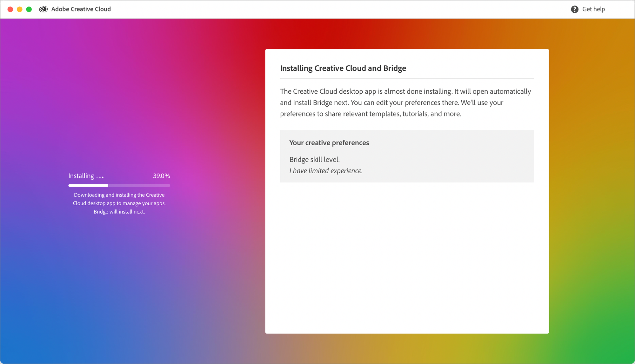The height and width of the screenshot is (364, 635).
Task: Click the Your creative preferences section
Action: [x=329, y=142]
